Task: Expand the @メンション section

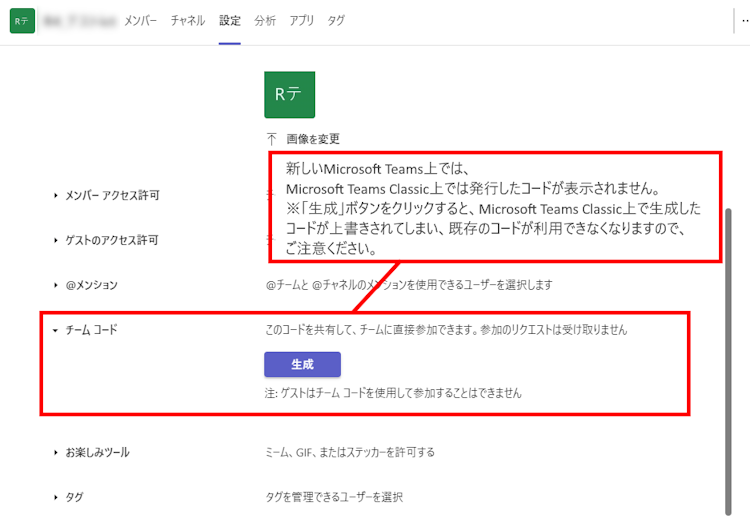Action: click(x=91, y=285)
